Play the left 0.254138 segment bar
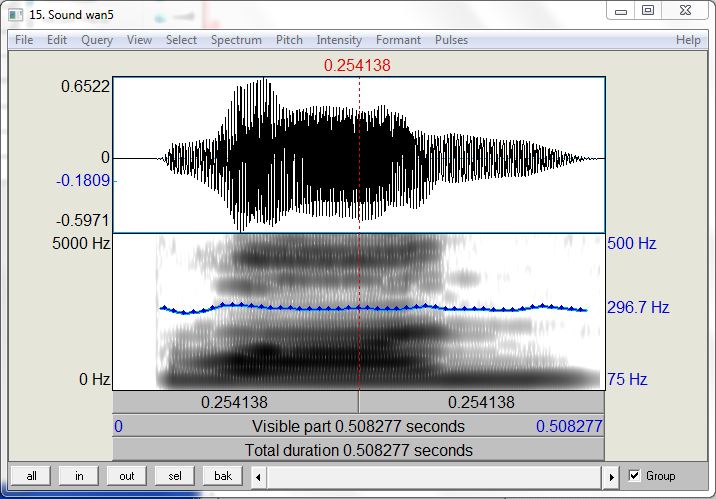Image resolution: width=716 pixels, height=499 pixels. (235, 403)
